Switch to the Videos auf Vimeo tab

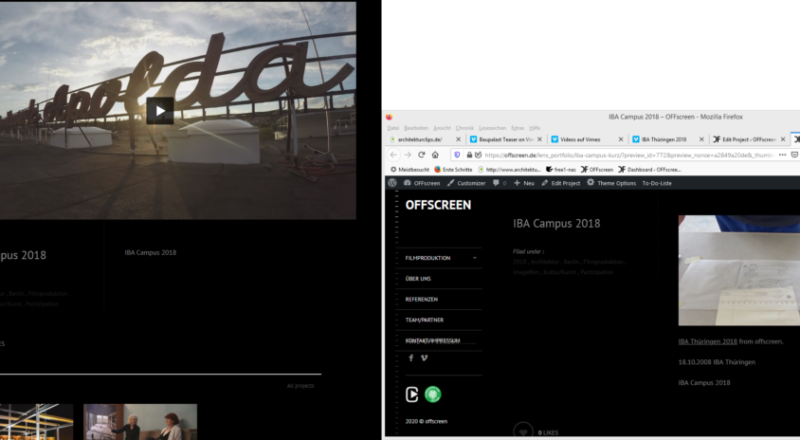[582, 140]
